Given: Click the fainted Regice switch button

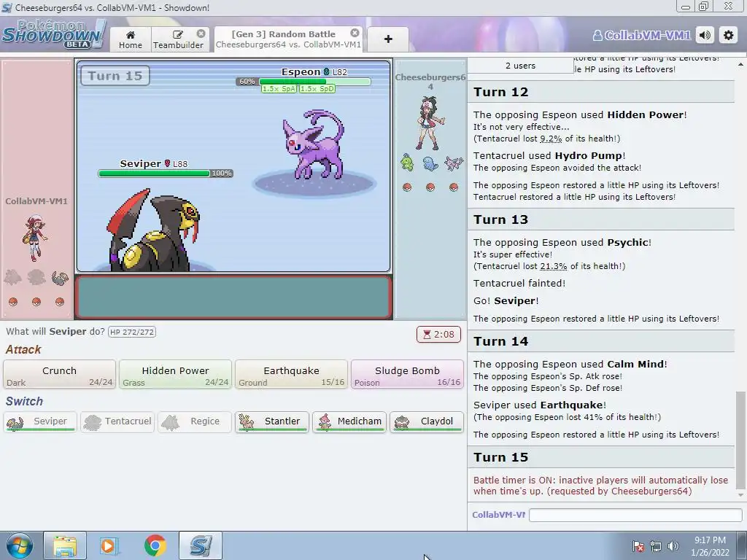Looking at the screenshot, I should [x=194, y=422].
